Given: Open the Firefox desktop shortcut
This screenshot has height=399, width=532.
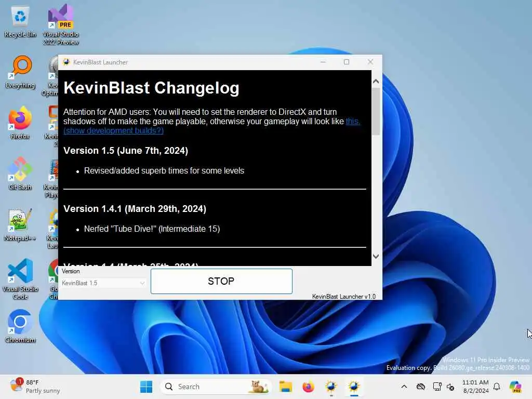Looking at the screenshot, I should pyautogui.click(x=20, y=123).
